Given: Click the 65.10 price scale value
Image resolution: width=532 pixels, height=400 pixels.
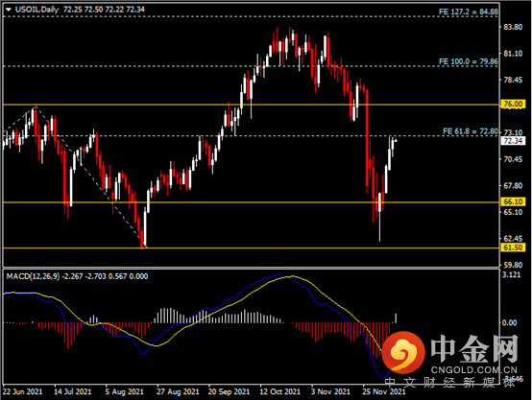Looking at the screenshot, I should click(x=513, y=212).
